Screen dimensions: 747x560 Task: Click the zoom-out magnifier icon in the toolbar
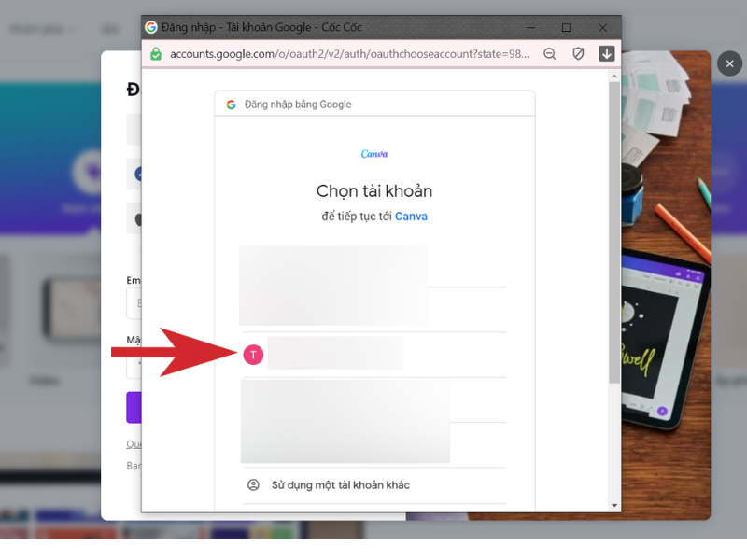tap(549, 53)
